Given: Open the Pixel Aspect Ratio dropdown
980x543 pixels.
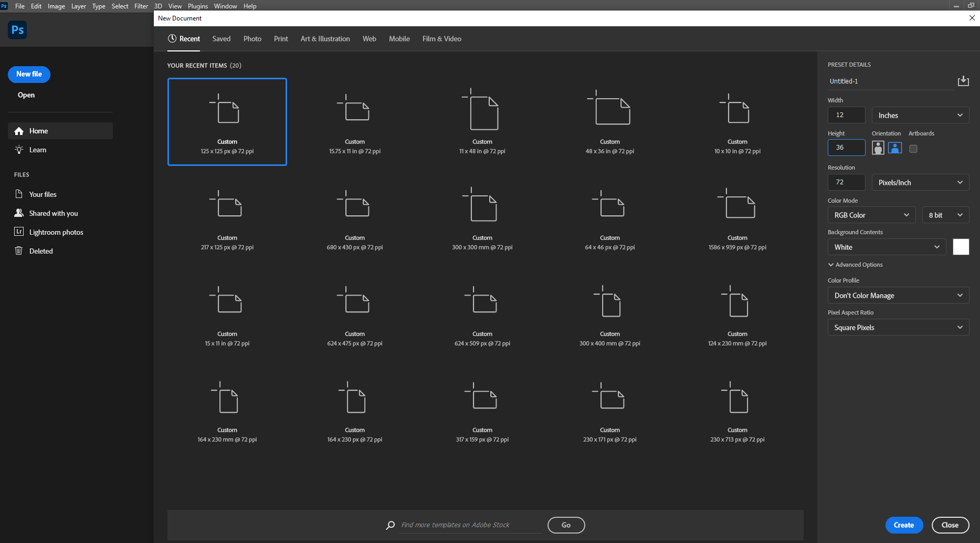Looking at the screenshot, I should (x=898, y=327).
